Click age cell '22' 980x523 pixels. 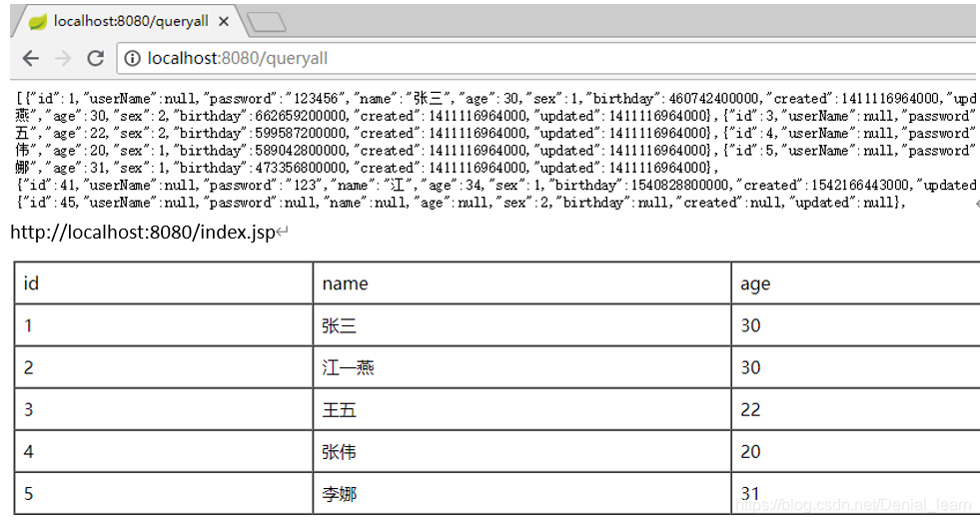click(x=856, y=409)
